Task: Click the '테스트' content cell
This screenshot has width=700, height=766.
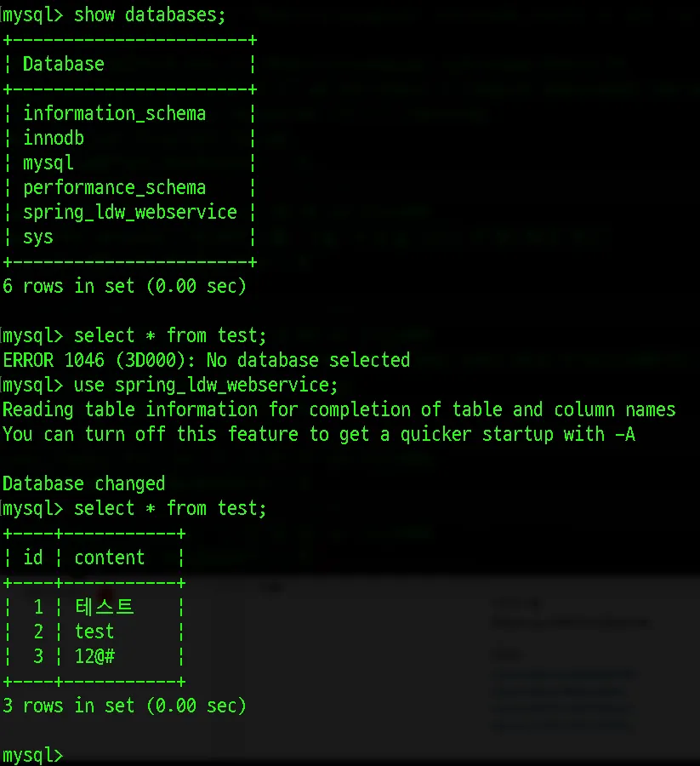Action: click(104, 607)
